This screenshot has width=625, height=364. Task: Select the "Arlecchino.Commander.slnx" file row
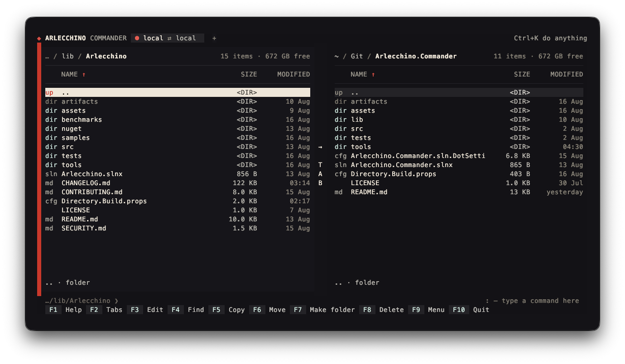[459, 165]
